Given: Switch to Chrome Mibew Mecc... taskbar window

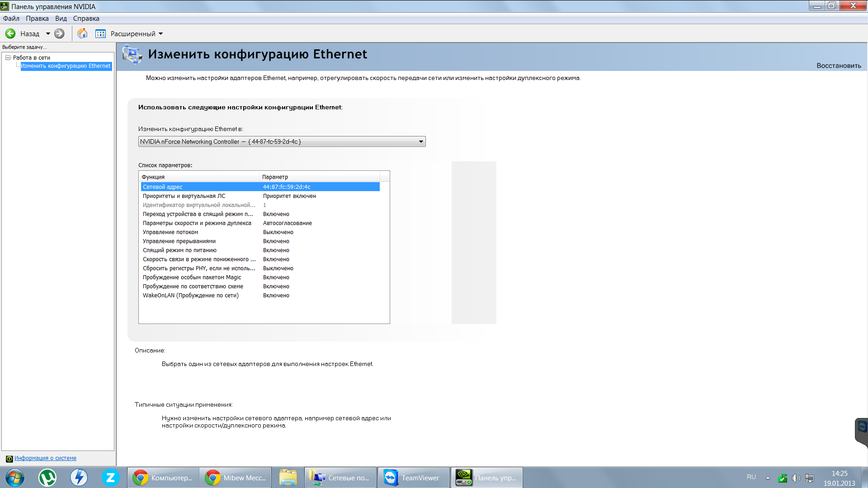Looking at the screenshot, I should (x=236, y=478).
